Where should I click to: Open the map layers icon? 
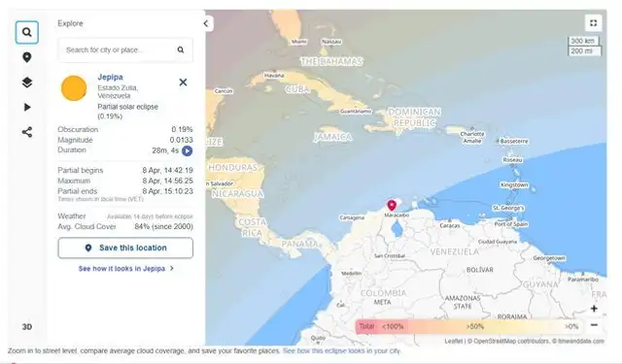(26, 83)
